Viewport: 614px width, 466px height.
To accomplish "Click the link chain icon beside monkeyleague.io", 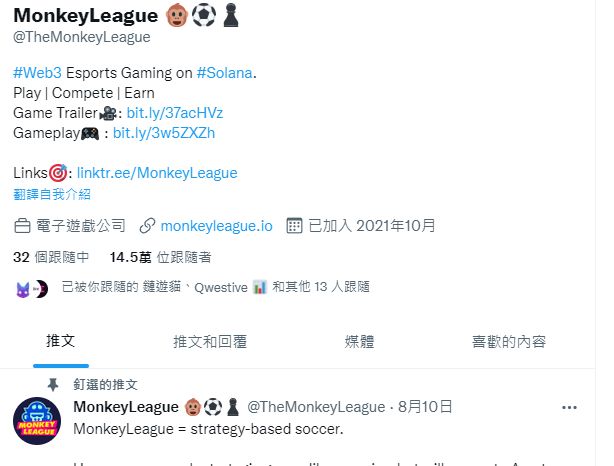I will click(x=148, y=226).
